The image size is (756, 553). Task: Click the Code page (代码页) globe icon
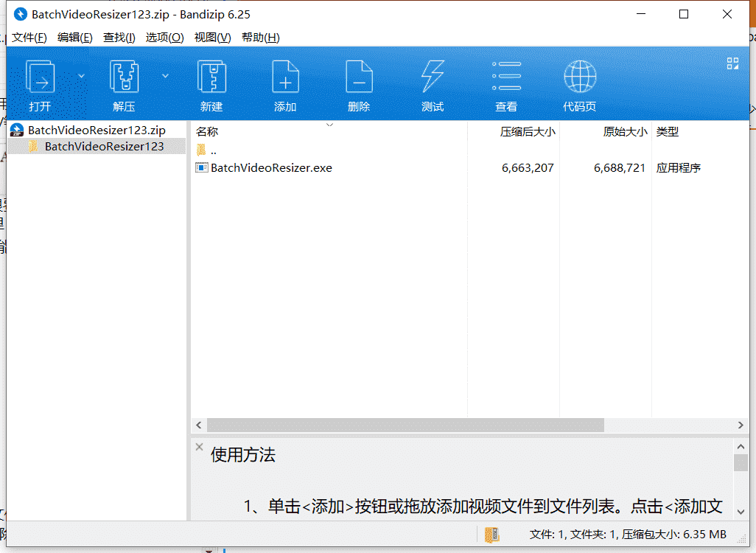(580, 76)
